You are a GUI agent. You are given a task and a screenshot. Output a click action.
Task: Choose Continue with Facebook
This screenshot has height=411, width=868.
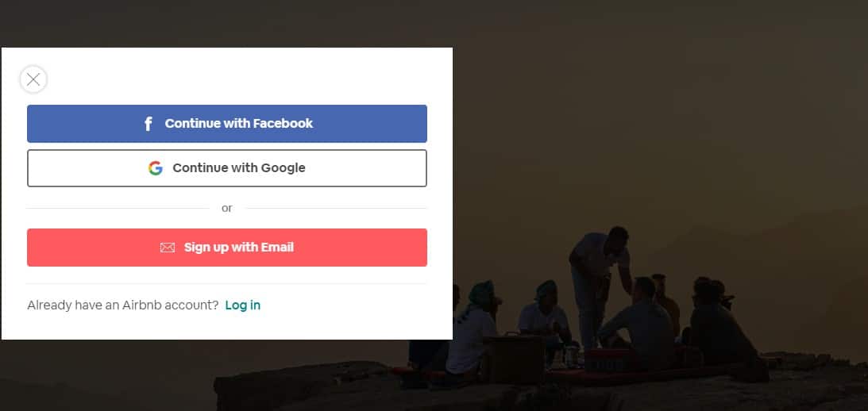click(227, 123)
